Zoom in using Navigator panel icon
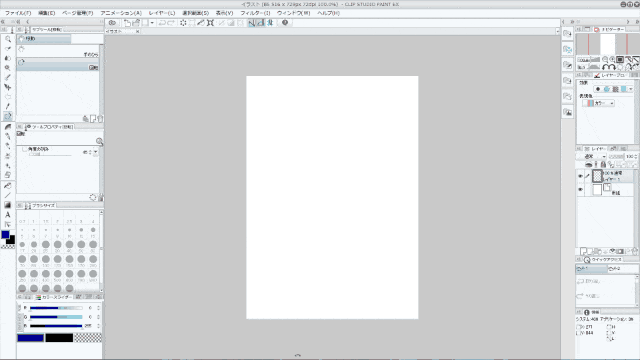640x360 pixels. click(612, 60)
